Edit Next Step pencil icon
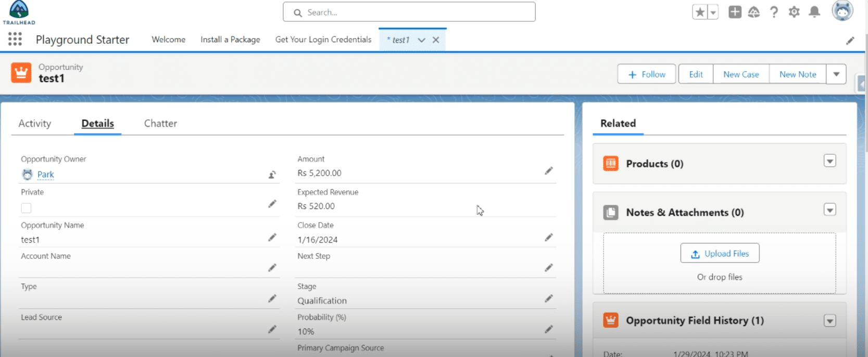868x357 pixels. pyautogui.click(x=548, y=267)
